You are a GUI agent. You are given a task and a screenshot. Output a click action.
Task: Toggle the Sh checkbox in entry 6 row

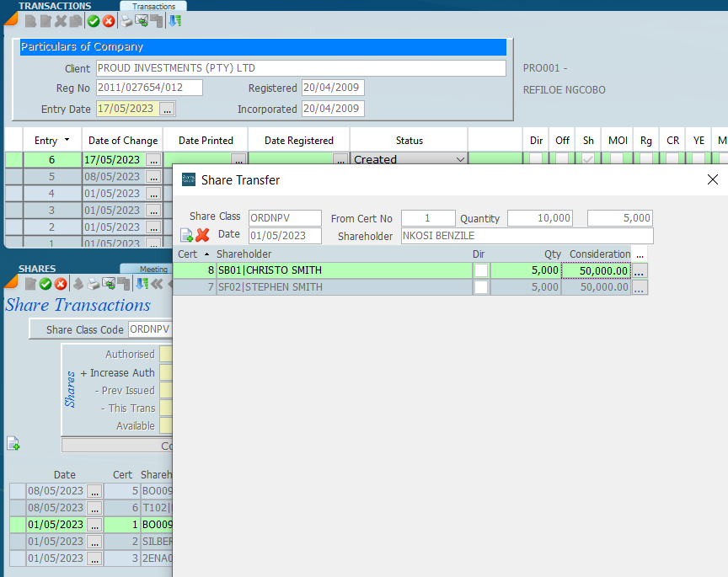[588, 159]
